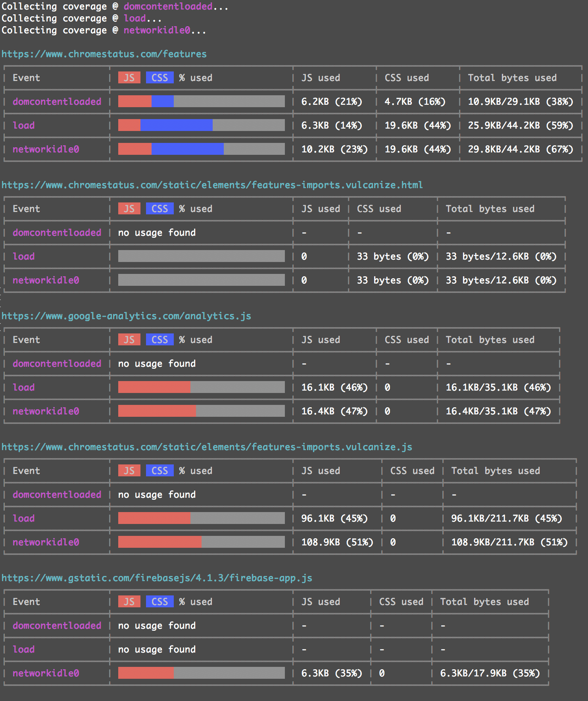
Task: Click 'domcontentloaded' in the first Collecting coverage line
Action: tap(168, 6)
